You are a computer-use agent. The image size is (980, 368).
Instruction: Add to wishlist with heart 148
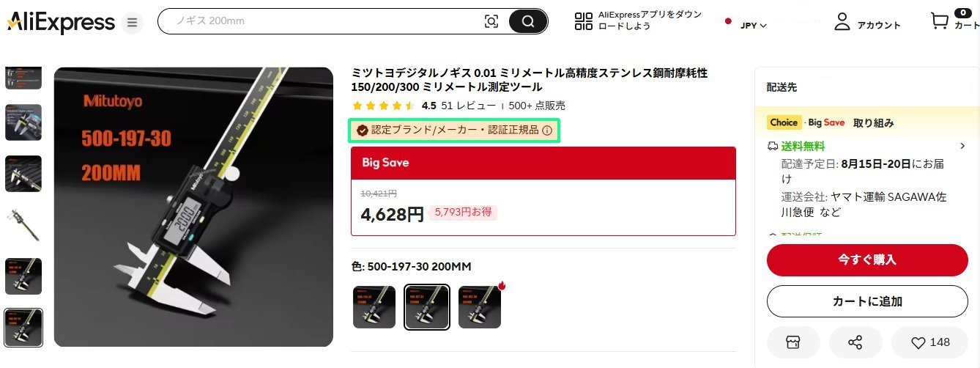[930, 342]
